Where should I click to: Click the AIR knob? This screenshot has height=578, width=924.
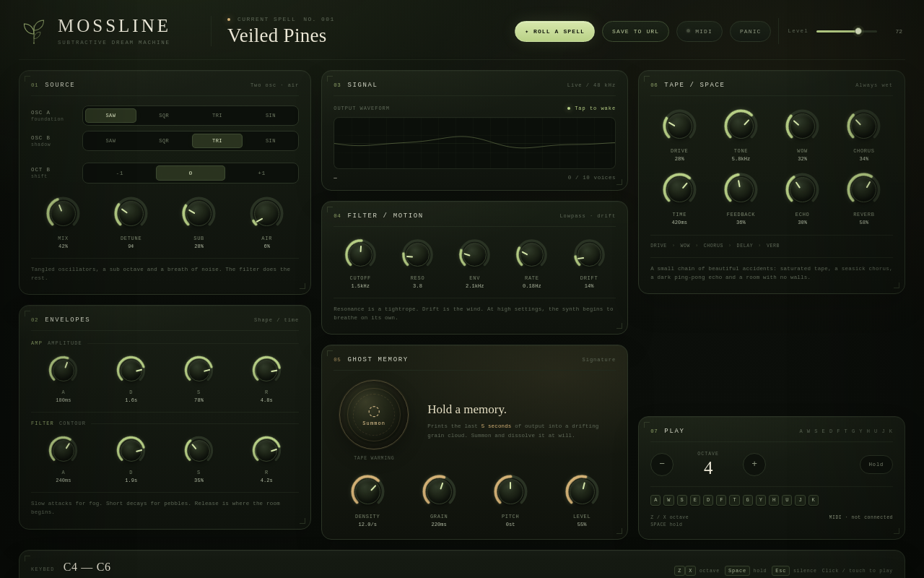pos(266,213)
